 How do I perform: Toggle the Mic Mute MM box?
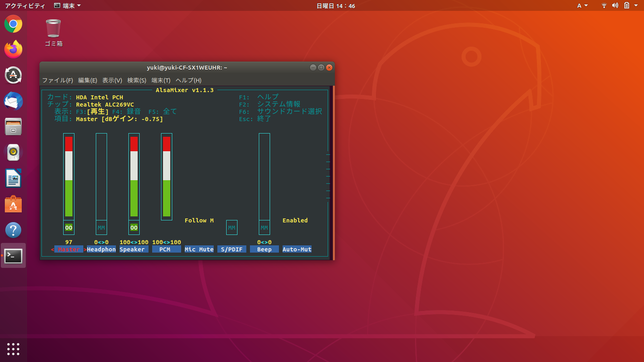tap(231, 227)
